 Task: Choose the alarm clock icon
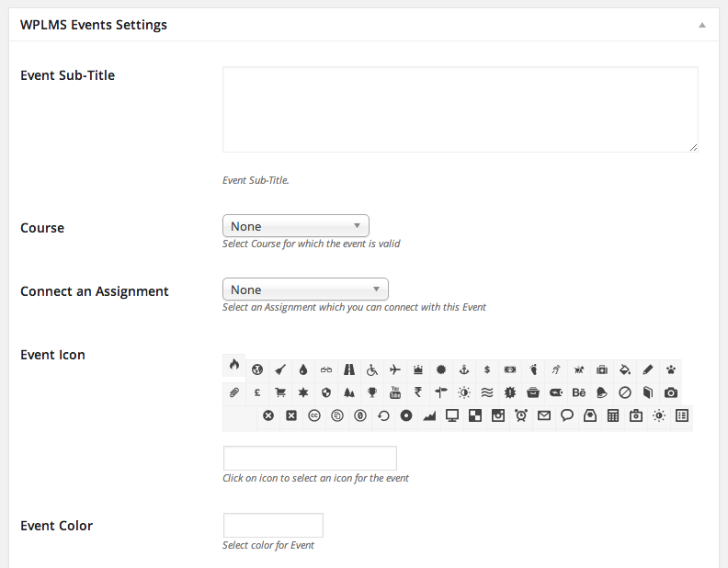tap(521, 415)
